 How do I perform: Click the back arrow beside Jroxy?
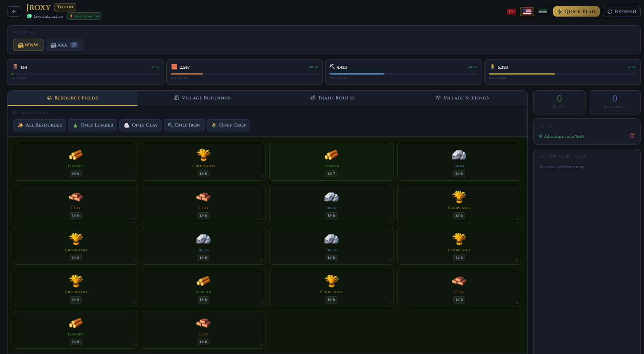[x=14, y=11]
